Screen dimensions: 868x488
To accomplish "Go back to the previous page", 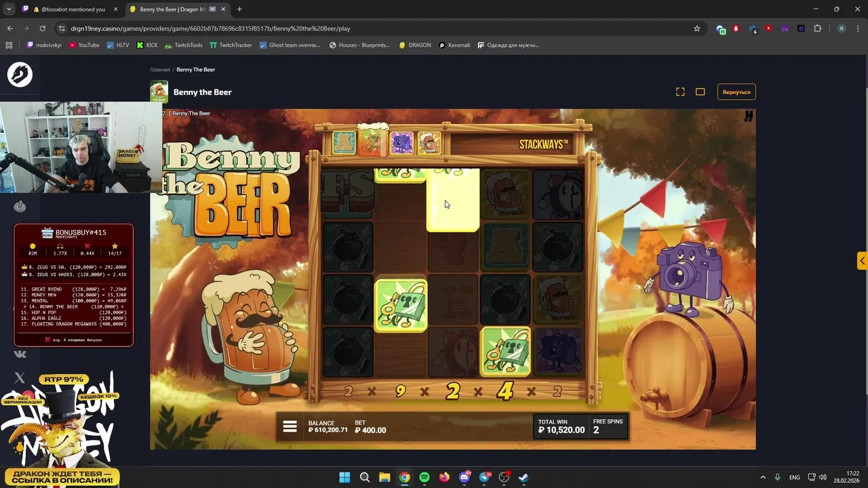I will 9,28.
